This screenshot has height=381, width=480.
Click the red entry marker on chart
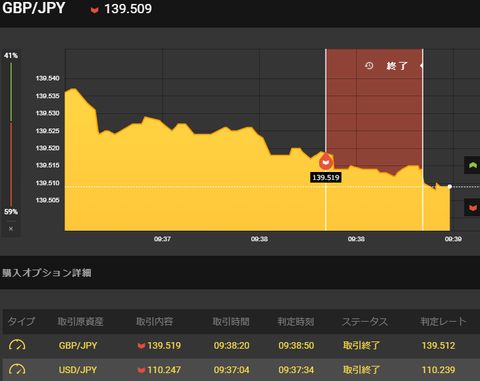click(326, 161)
